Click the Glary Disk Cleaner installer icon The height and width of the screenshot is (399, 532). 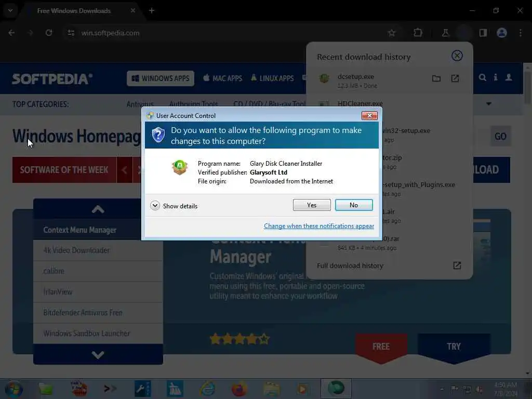point(179,167)
